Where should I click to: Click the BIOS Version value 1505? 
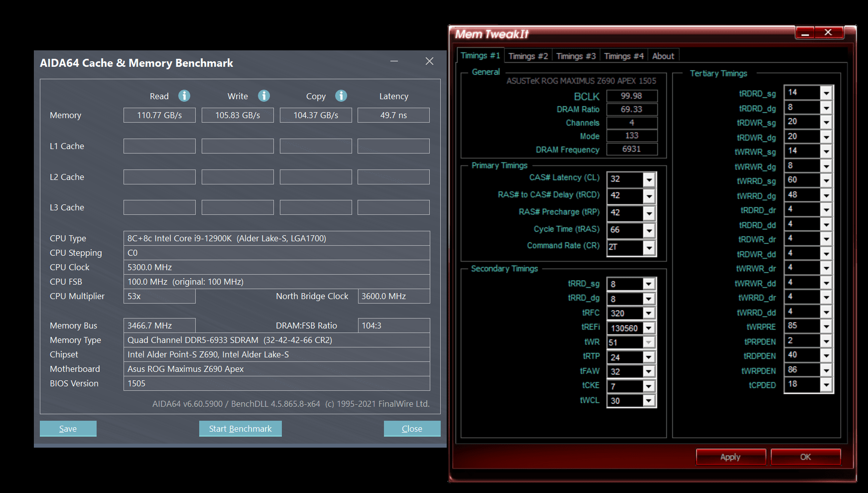277,383
